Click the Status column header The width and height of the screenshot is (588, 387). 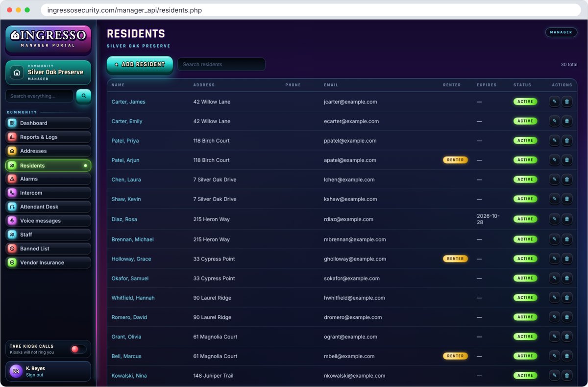(522, 85)
